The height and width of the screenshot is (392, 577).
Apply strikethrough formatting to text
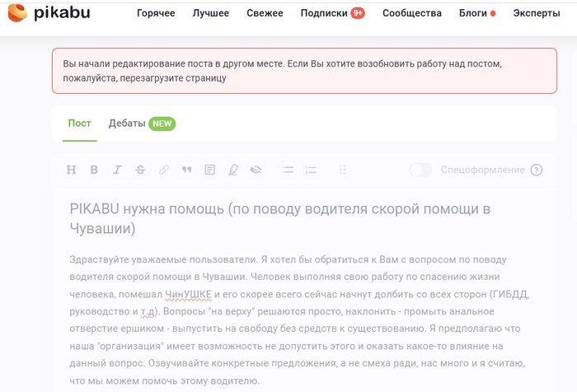[x=140, y=170]
